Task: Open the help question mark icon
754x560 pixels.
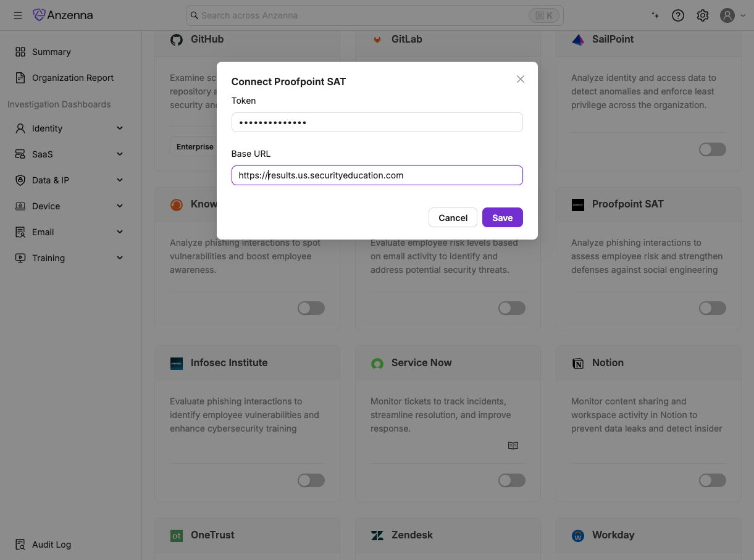Action: (678, 15)
